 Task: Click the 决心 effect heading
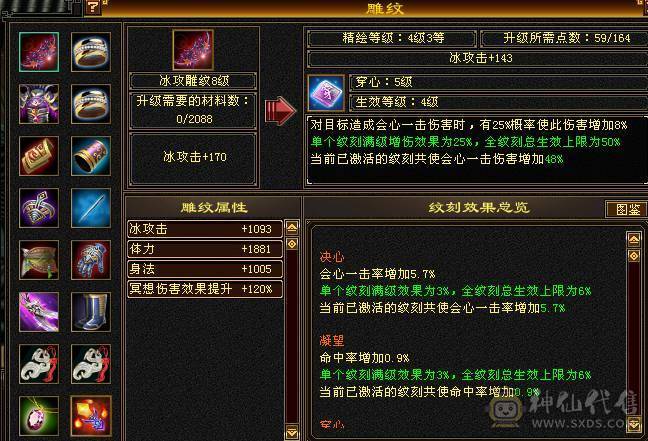(x=332, y=257)
